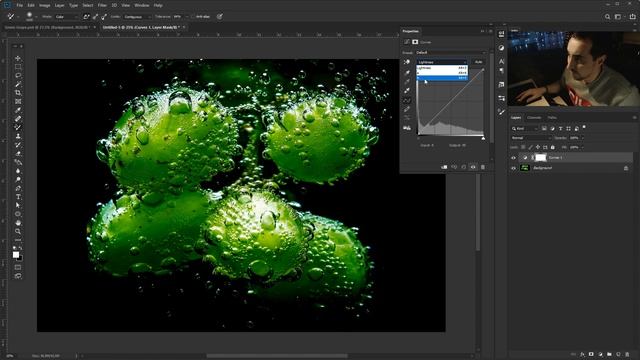Viewport: 640px width, 360px height.
Task: Select sampling Continuous icon in options bar
Action: click(x=86, y=17)
